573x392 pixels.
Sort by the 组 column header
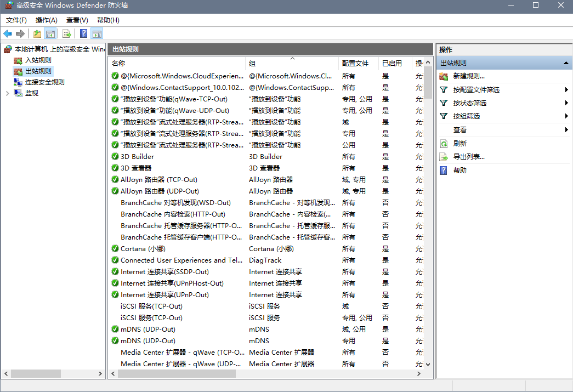click(x=292, y=63)
